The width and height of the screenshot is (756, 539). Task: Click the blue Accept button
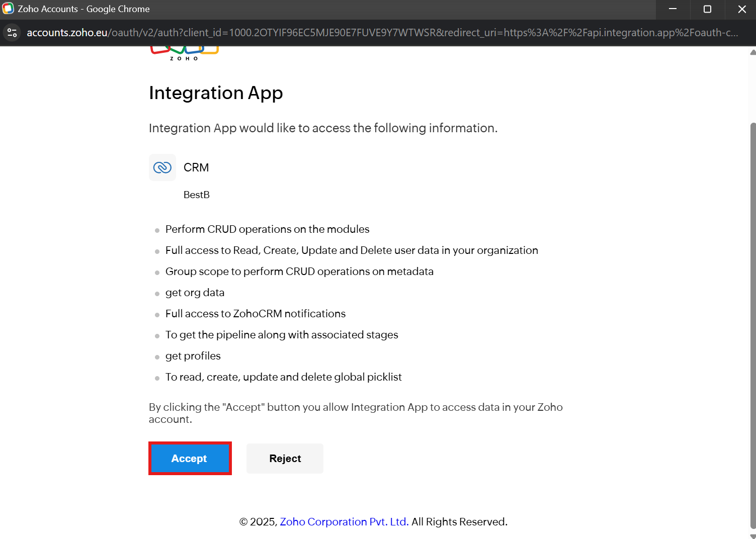point(190,458)
